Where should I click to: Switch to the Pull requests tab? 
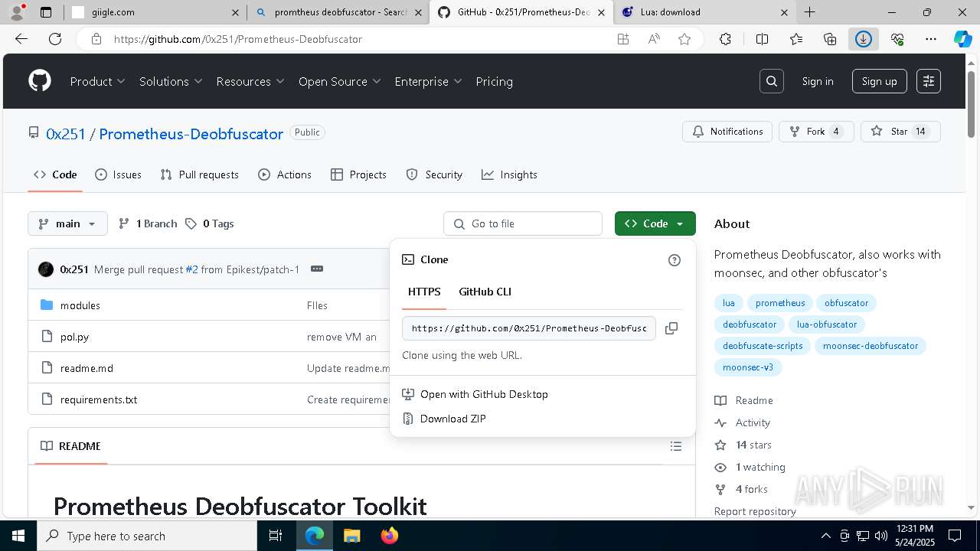tap(199, 174)
